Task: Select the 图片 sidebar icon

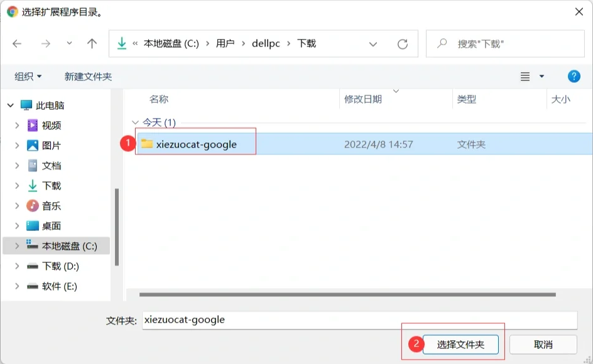Action: coord(33,146)
